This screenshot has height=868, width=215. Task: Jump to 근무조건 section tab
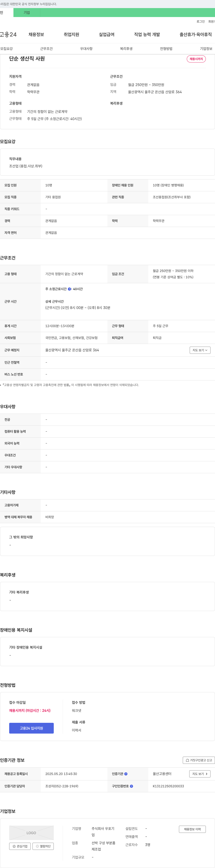(47, 49)
